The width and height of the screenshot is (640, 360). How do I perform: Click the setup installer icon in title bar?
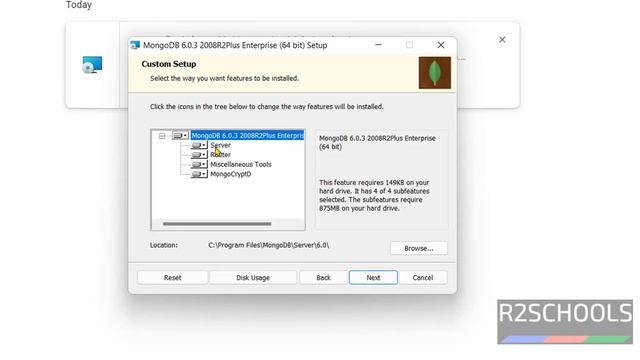(135, 45)
